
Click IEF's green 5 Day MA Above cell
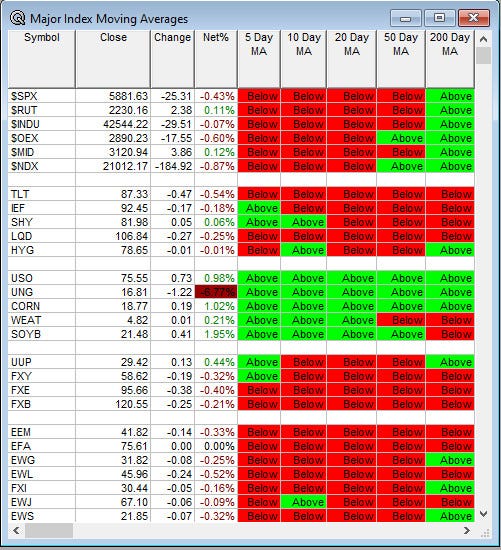(x=259, y=208)
